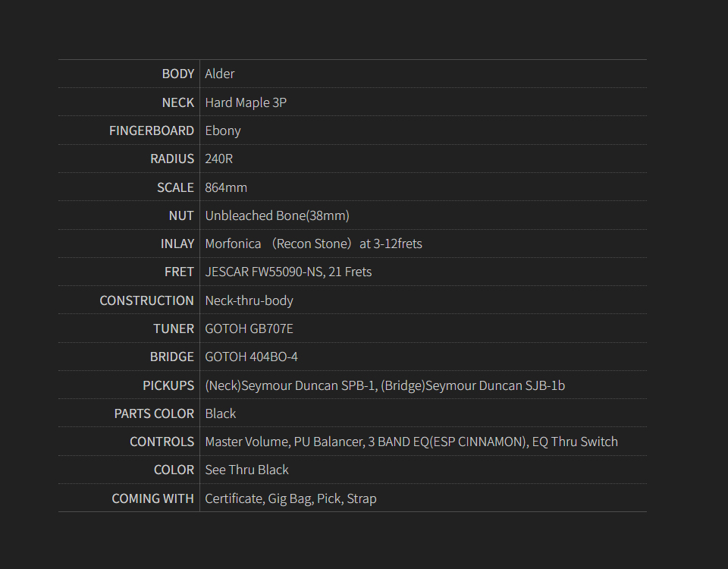This screenshot has height=569, width=728.
Task: Select the 240R radius value
Action: (219, 159)
